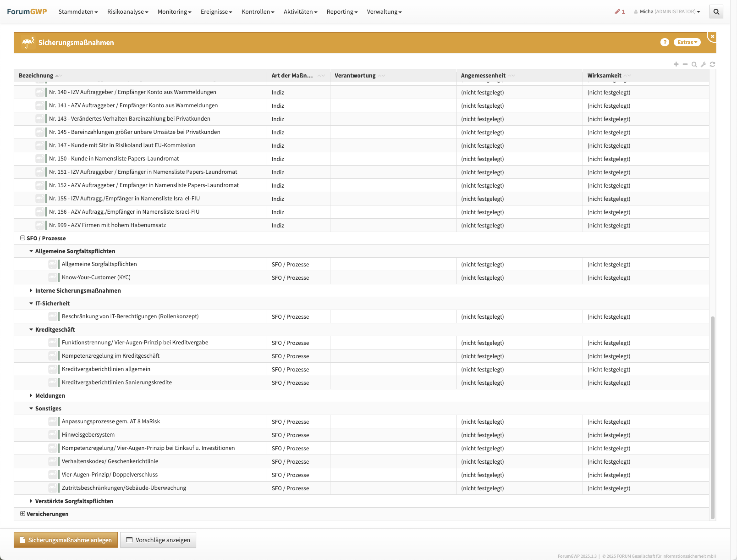Expand the Versicherungen group
Viewport: 737px width, 560px height.
tap(23, 514)
